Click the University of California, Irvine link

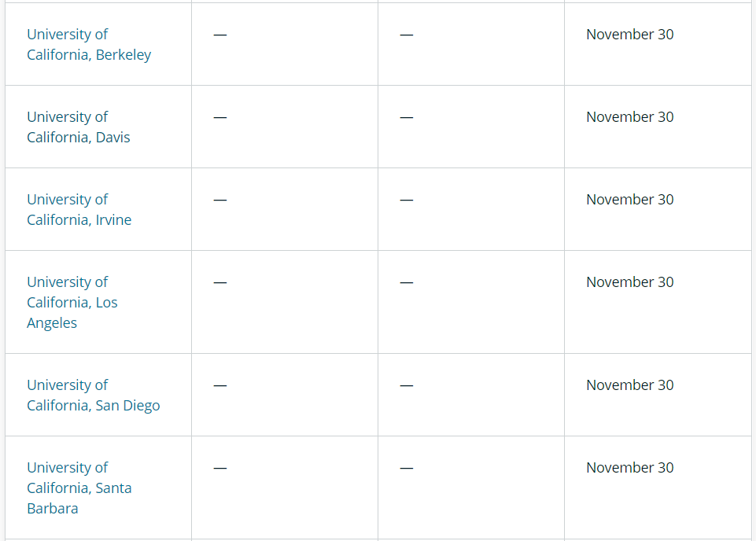[79, 210]
